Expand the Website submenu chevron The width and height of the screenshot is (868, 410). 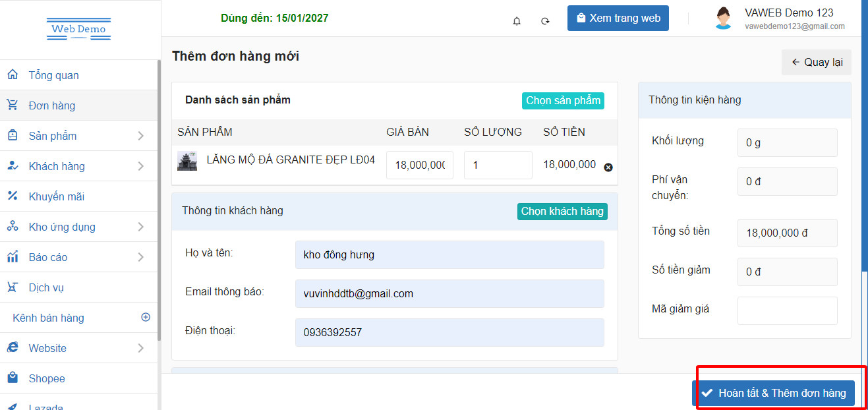140,348
